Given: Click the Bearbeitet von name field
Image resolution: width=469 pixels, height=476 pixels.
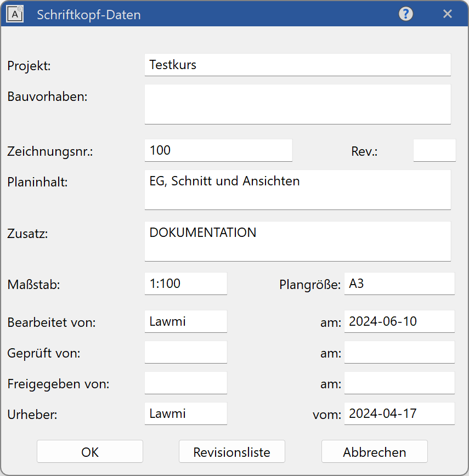Looking at the screenshot, I should pos(185,321).
